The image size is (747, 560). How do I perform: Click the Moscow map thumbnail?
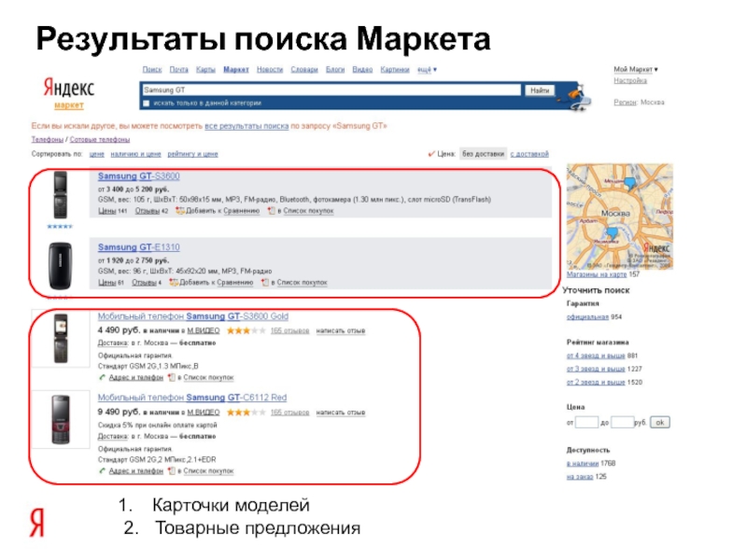pos(619,217)
